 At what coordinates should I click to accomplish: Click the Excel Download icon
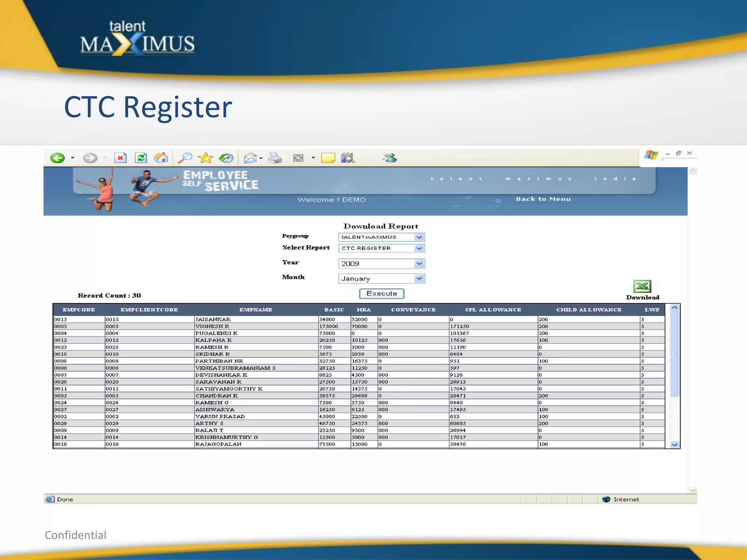(642, 286)
